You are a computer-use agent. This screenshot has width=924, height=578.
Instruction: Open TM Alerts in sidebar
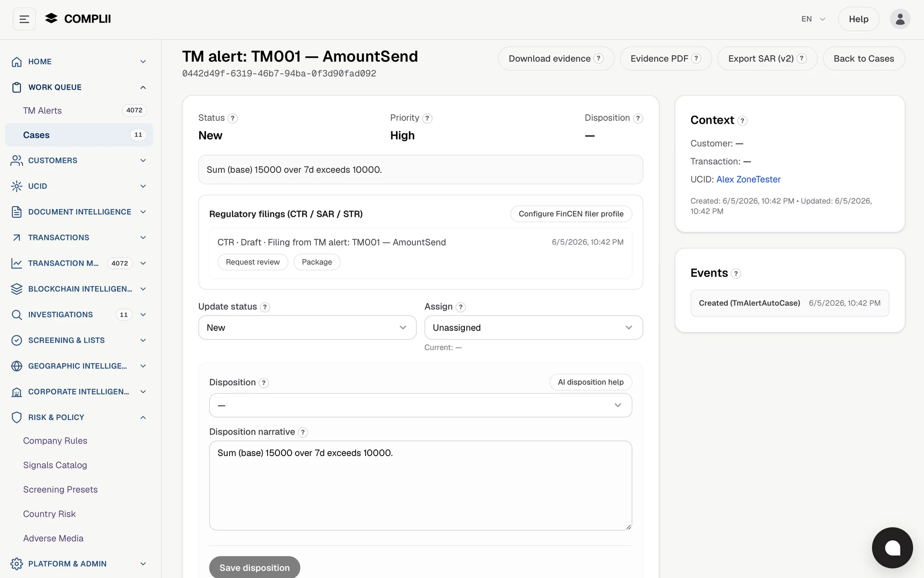(x=79, y=110)
